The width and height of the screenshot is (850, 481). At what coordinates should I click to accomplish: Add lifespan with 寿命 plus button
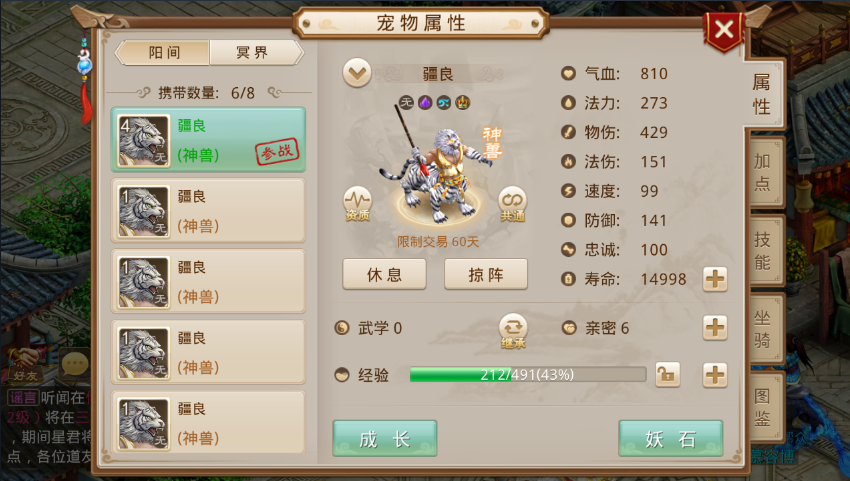[x=715, y=279]
